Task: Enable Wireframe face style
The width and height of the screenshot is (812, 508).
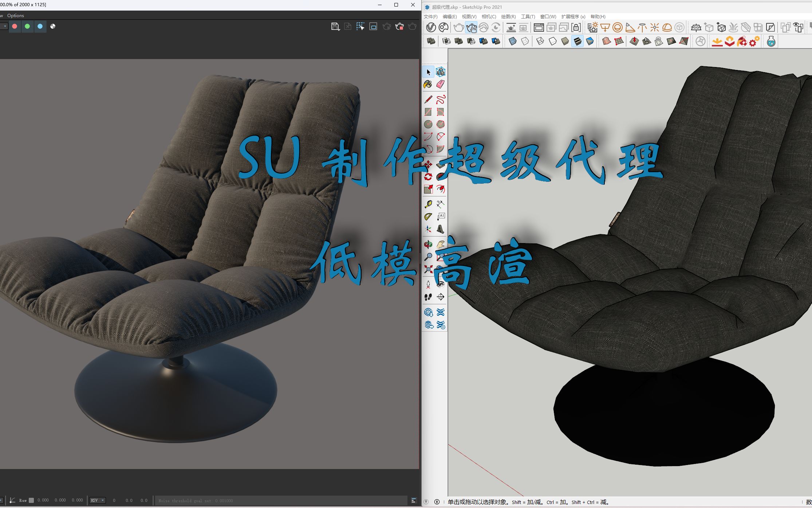Action: 540,41
